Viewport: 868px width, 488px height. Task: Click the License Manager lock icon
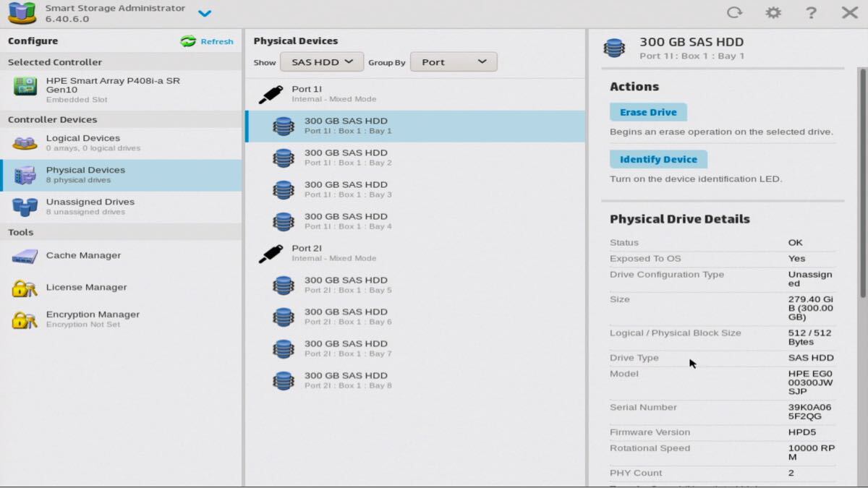coord(25,288)
